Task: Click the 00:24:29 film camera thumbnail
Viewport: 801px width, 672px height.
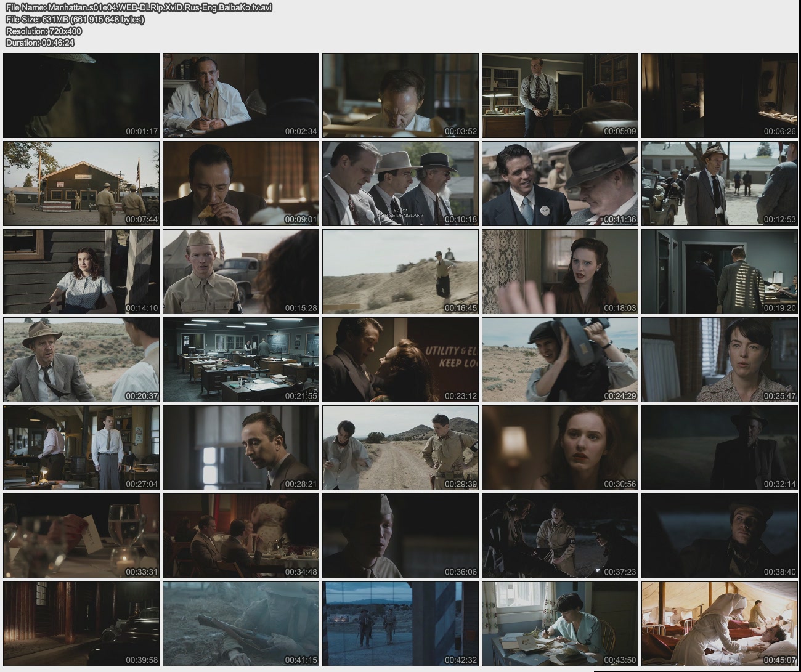Action: tap(560, 360)
